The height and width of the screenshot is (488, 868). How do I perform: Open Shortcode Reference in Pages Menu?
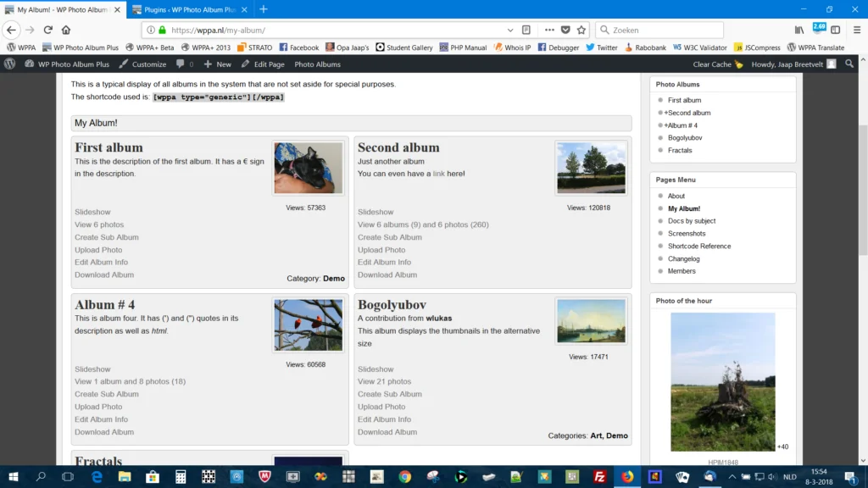(699, 247)
